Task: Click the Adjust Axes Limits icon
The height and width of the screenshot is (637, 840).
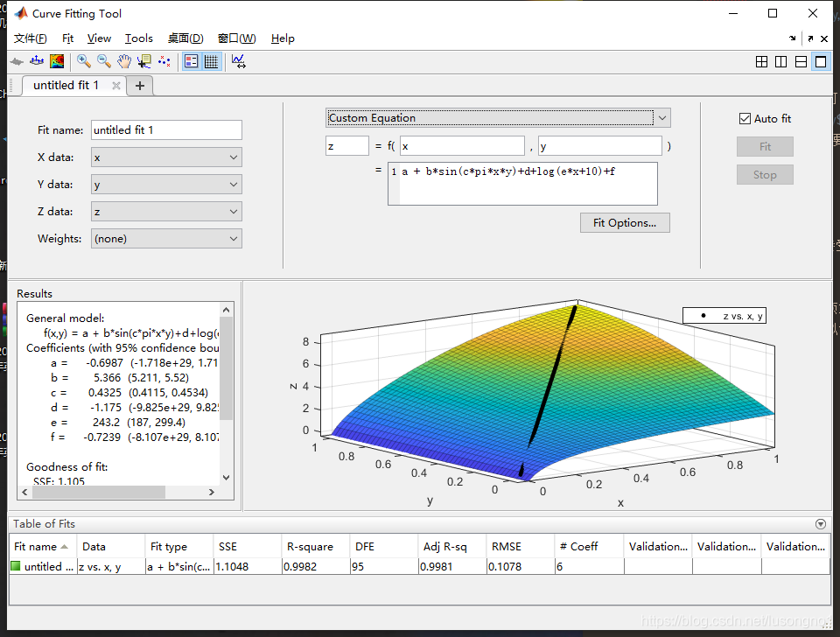Action: coord(238,61)
